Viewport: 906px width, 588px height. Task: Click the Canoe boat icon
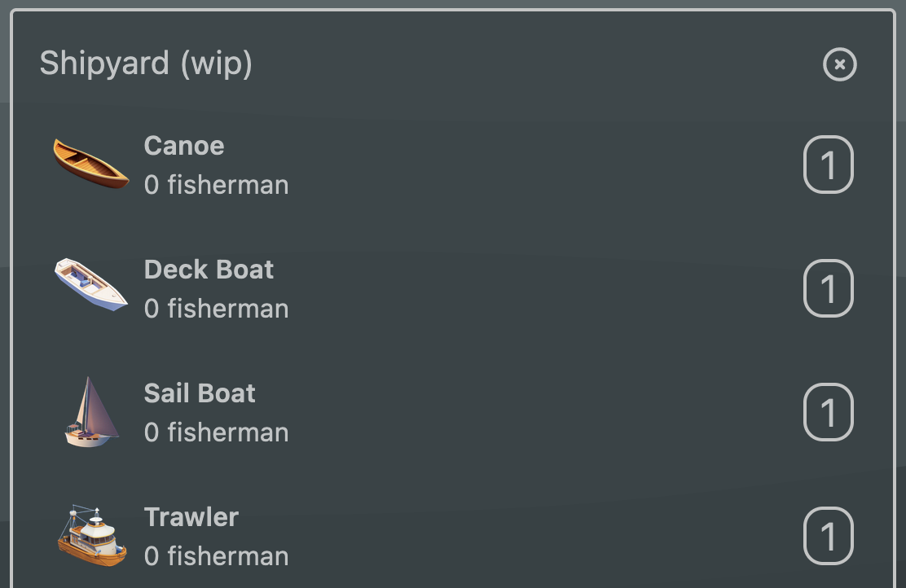tap(90, 164)
